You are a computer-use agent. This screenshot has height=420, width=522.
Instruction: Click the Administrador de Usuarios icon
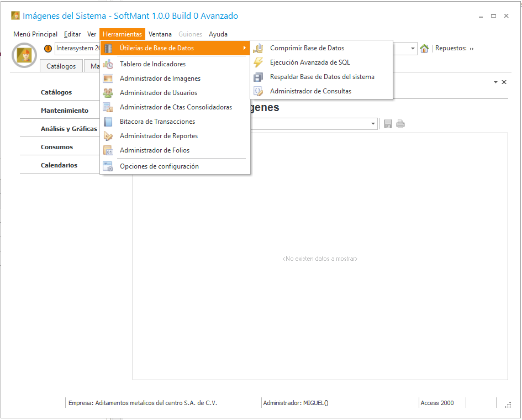point(108,93)
